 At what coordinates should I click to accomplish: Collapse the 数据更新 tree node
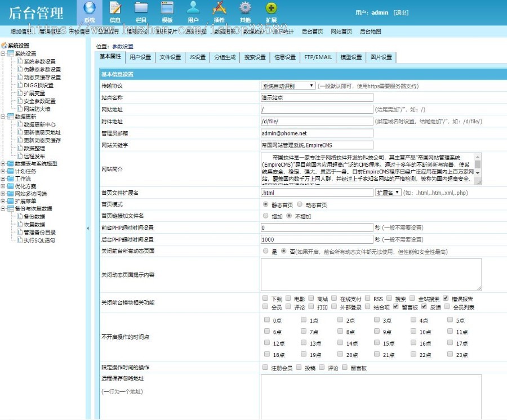[x=3, y=117]
